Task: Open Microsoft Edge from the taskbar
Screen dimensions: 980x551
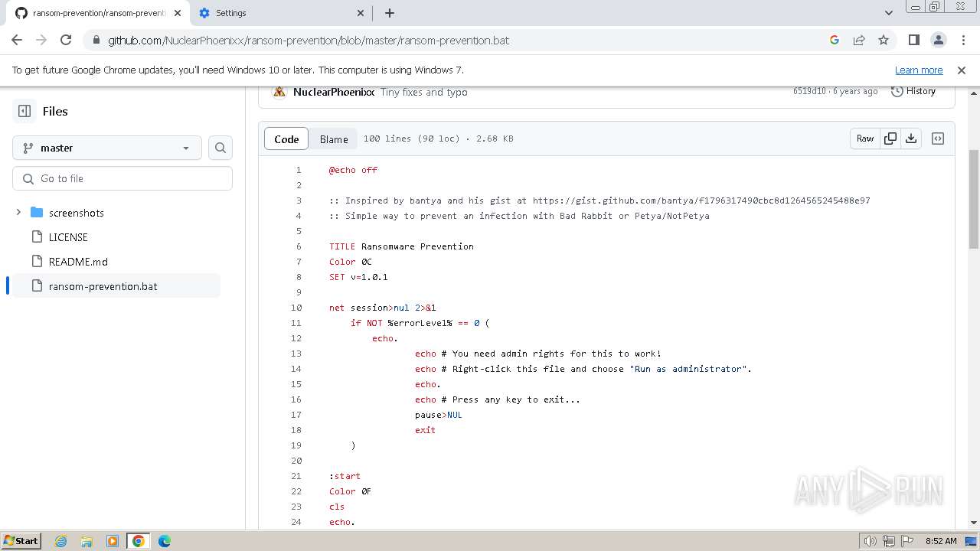Action: pyautogui.click(x=165, y=541)
